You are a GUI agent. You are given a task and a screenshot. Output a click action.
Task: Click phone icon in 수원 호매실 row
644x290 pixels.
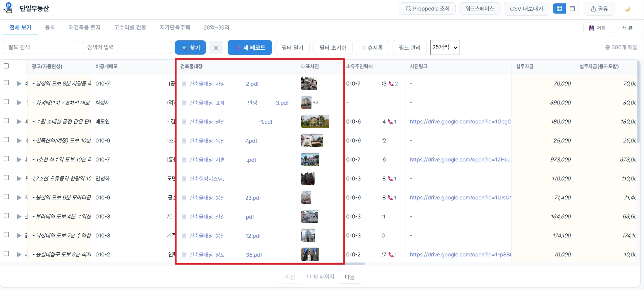pyautogui.click(x=390, y=121)
